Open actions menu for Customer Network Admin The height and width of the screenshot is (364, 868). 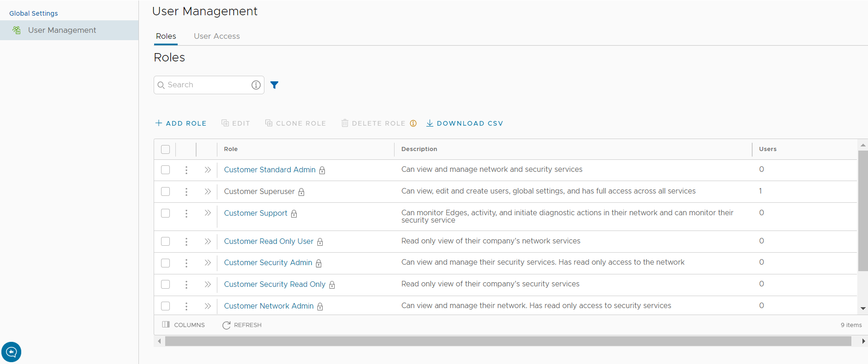(186, 306)
